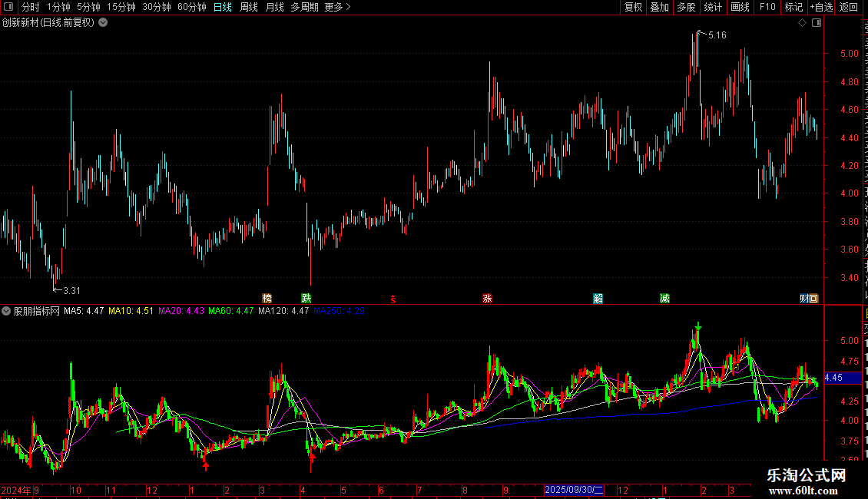Click the 5.16 high price label
The width and height of the screenshot is (868, 499).
click(x=717, y=35)
